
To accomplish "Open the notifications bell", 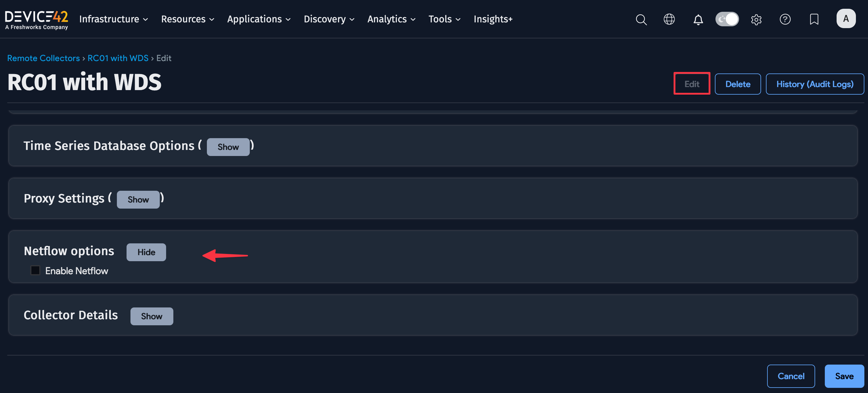I will [x=698, y=19].
